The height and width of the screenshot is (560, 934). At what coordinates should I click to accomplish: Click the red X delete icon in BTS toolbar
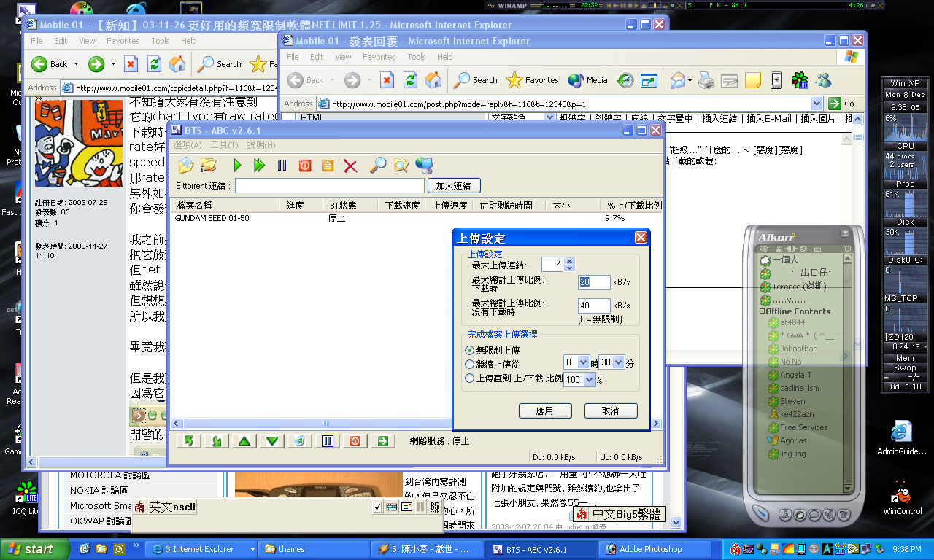pyautogui.click(x=350, y=166)
